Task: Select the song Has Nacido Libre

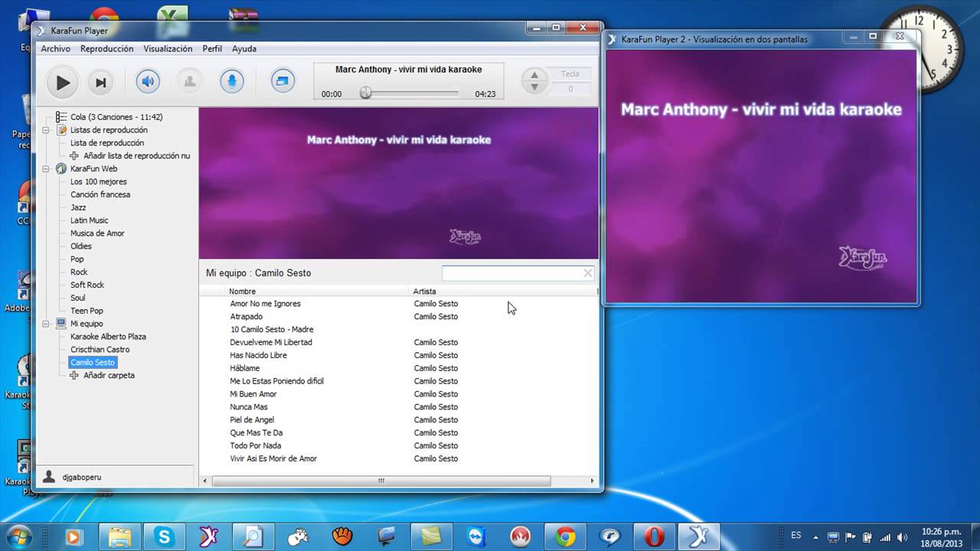Action: tap(259, 355)
